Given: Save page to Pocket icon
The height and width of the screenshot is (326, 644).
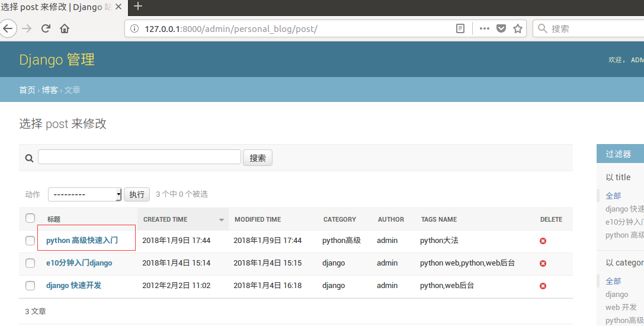Looking at the screenshot, I should [x=501, y=28].
